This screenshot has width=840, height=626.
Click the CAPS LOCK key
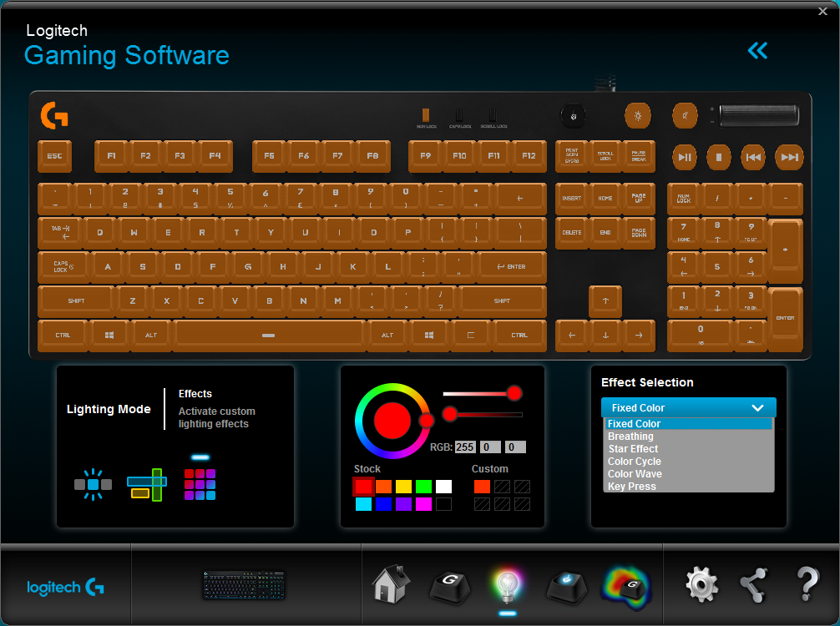click(x=63, y=267)
